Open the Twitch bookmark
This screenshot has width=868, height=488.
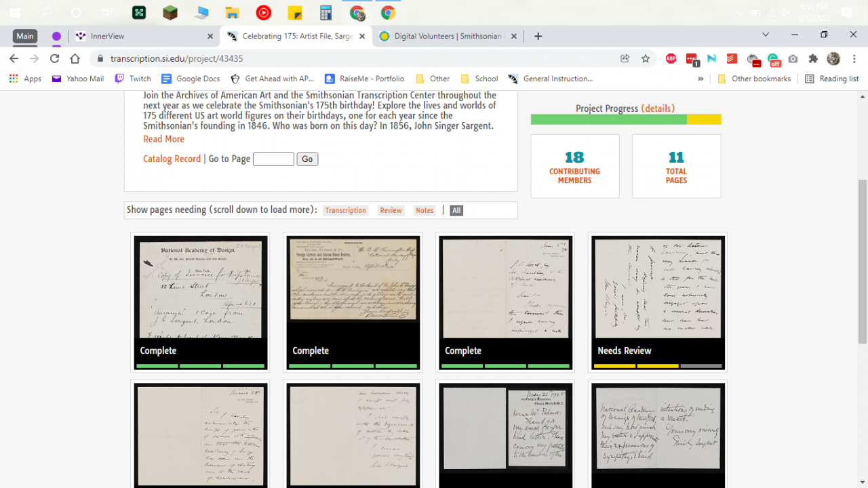pyautogui.click(x=133, y=79)
